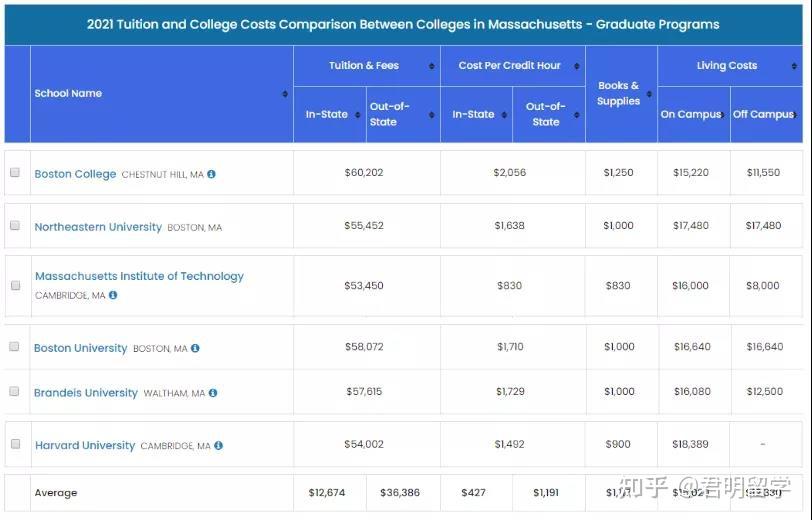812x520 pixels.
Task: Select MIT on-campus living cost $16,000
Action: point(690,285)
